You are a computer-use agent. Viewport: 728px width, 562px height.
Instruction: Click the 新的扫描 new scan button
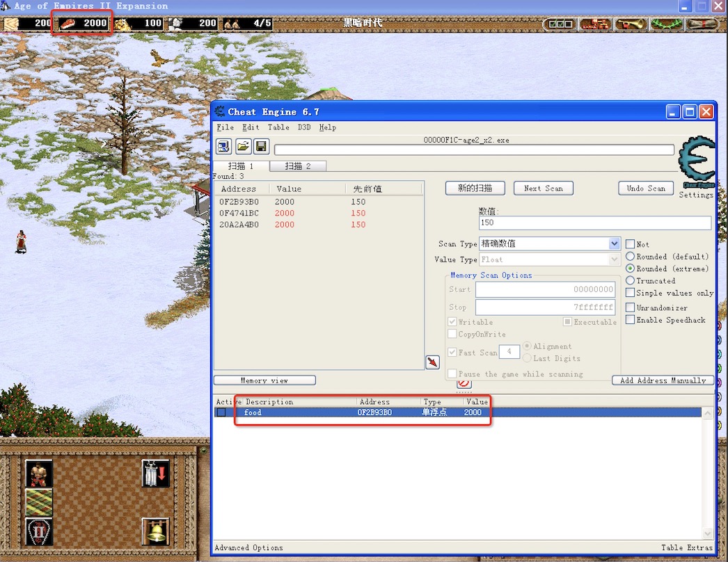click(475, 188)
